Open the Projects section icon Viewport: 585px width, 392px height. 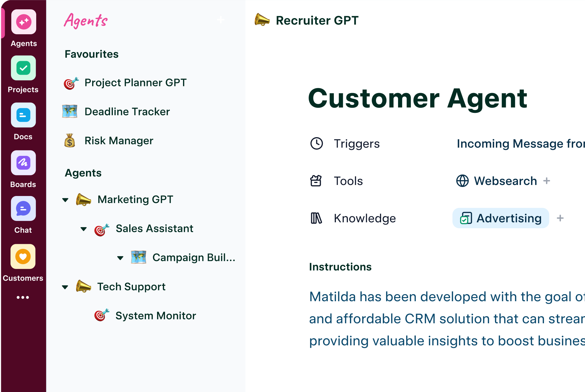pos(23,68)
